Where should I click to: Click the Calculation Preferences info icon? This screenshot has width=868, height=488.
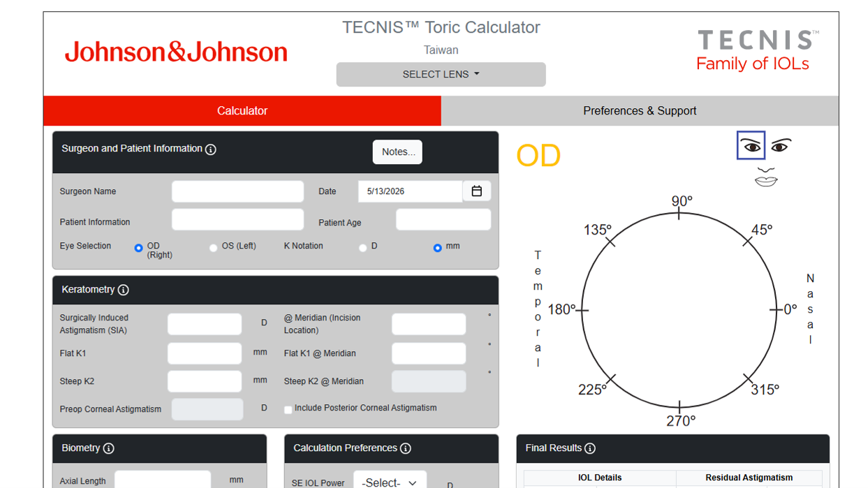click(x=406, y=449)
